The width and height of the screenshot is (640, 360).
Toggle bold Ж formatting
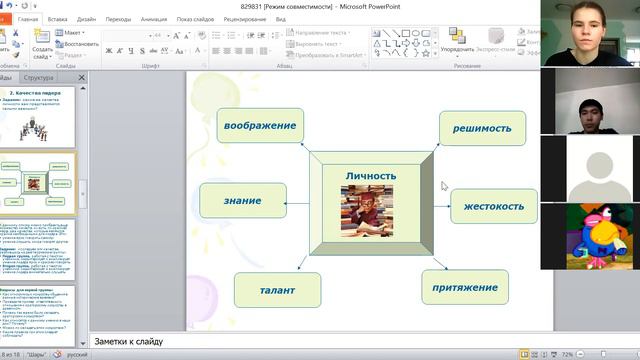(109, 51)
